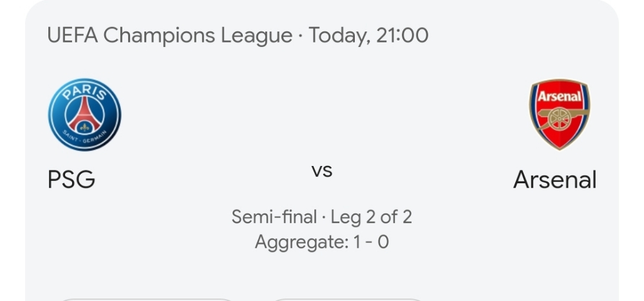Screen dimensions: 644x301
Task: Tap the 'Today, 21:00' kickoff time
Action: pos(368,35)
